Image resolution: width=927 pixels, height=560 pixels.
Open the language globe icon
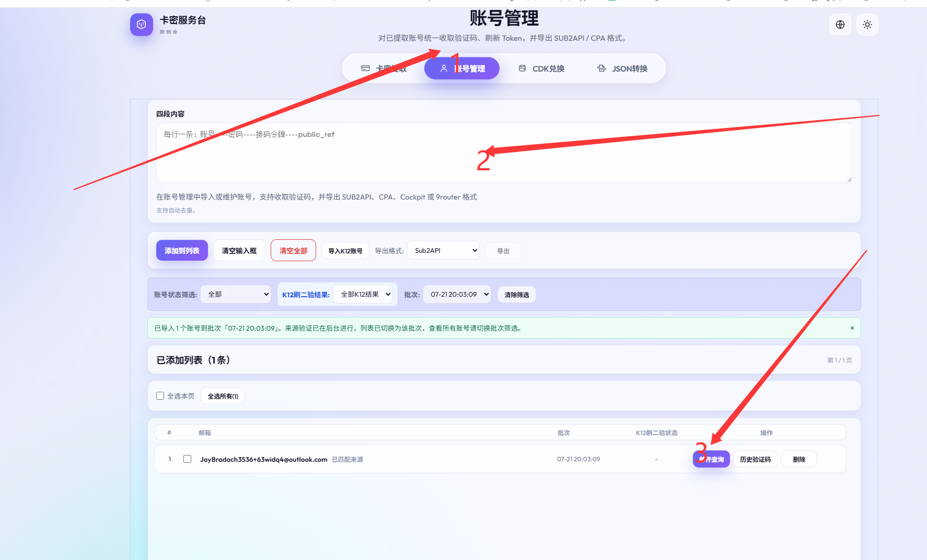[840, 25]
